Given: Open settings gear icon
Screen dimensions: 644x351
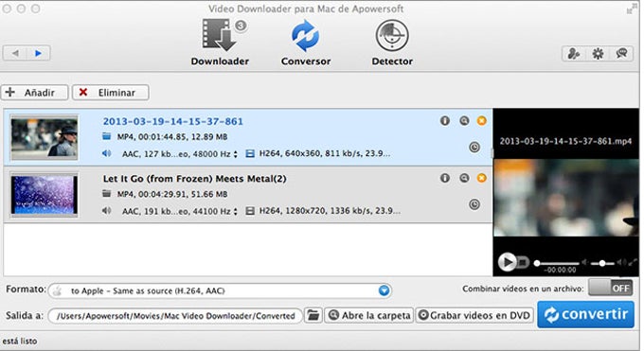Looking at the screenshot, I should (598, 53).
